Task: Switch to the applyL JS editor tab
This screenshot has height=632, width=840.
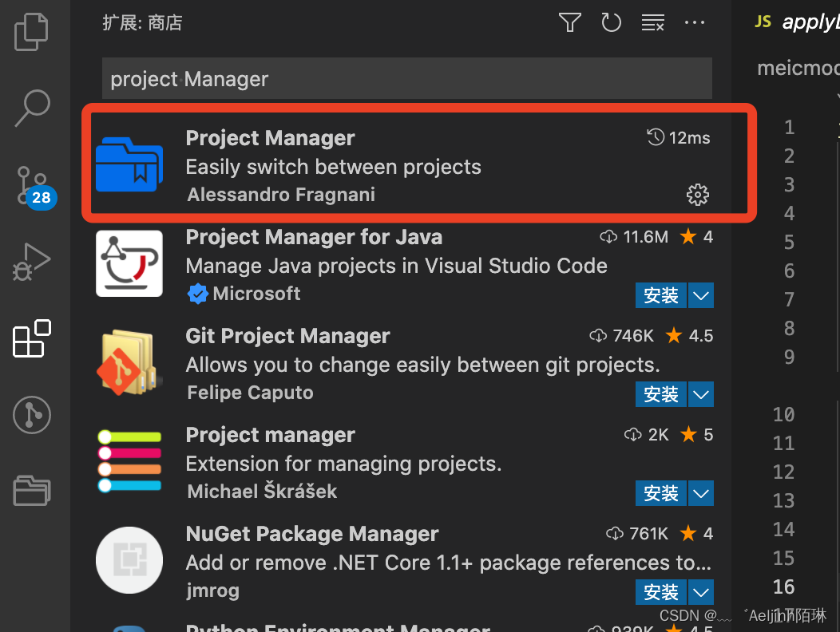Action: [796, 22]
